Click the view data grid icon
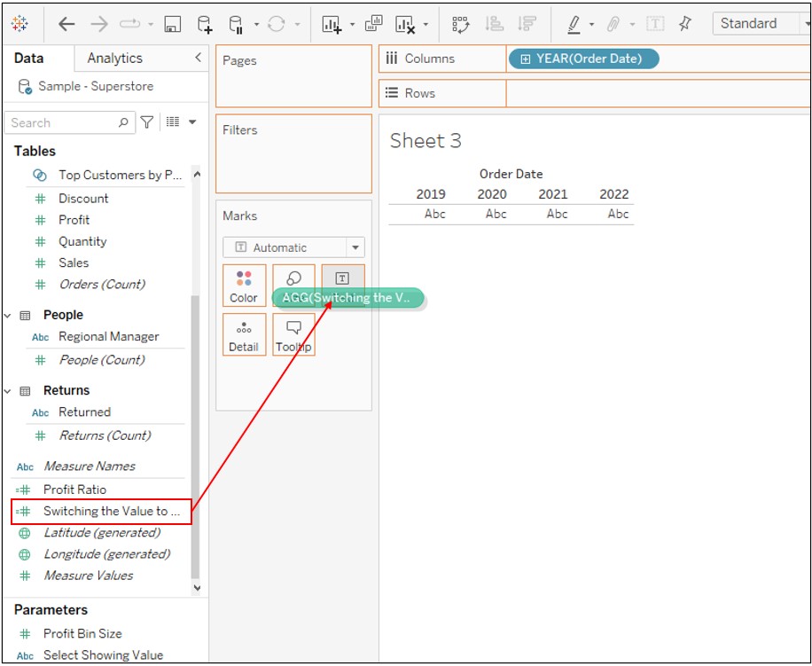Image resolution: width=812 pixels, height=666 pixels. tap(173, 122)
